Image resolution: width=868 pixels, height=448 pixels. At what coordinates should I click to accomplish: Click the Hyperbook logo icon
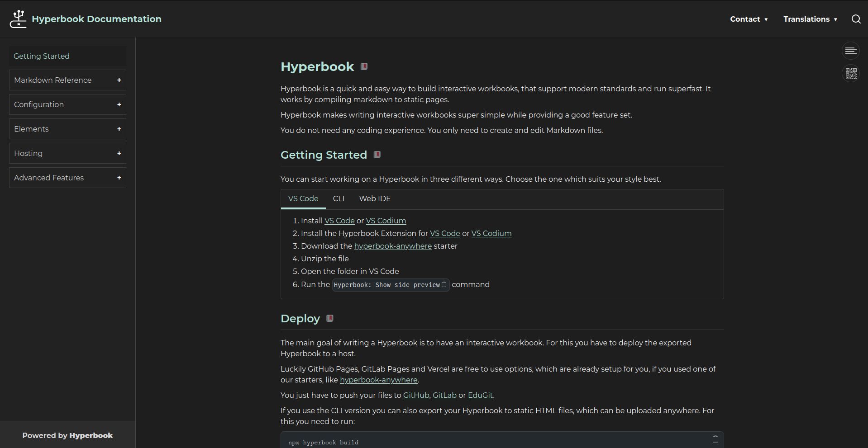(x=18, y=19)
